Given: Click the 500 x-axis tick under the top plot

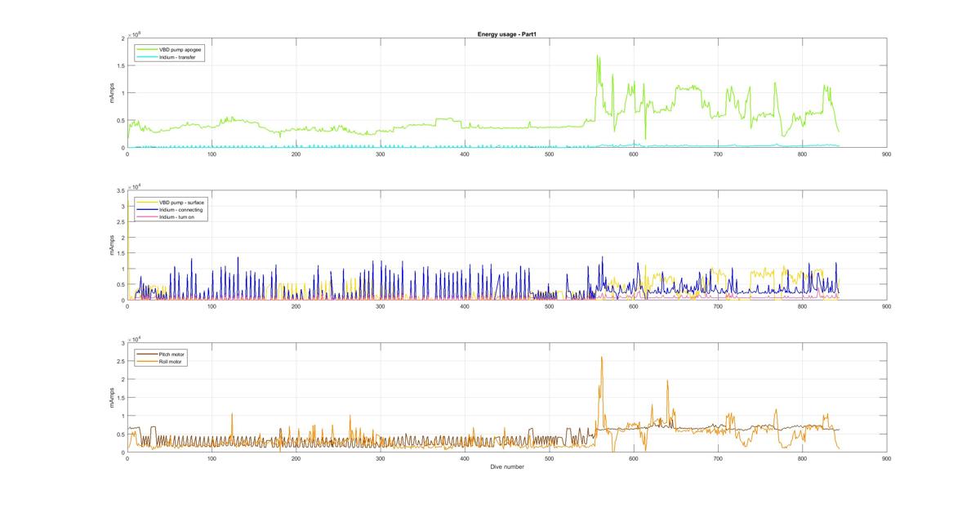Looking at the screenshot, I should (x=549, y=155).
